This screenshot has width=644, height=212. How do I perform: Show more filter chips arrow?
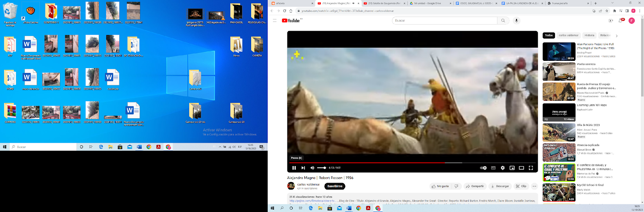(x=617, y=36)
